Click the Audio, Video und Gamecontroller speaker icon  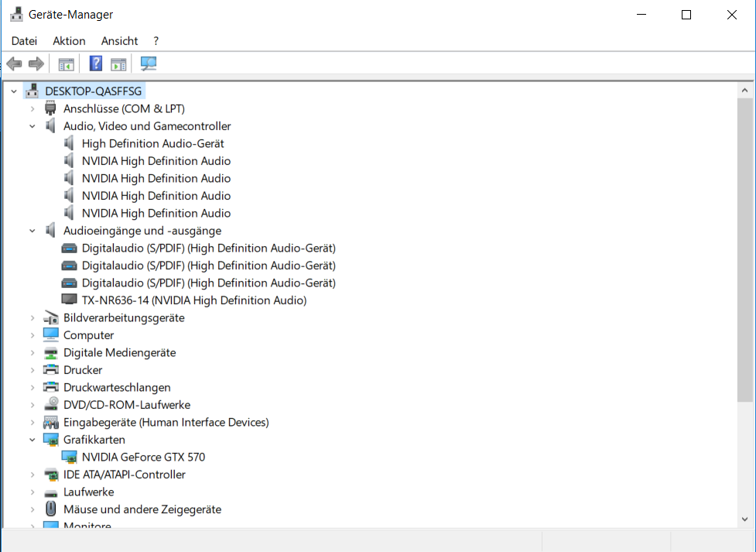tap(50, 126)
